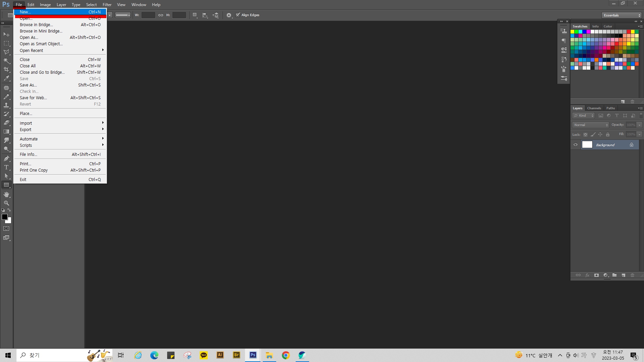Choose Save As... from the File menu
This screenshot has height=362, width=644.
[x=60, y=85]
